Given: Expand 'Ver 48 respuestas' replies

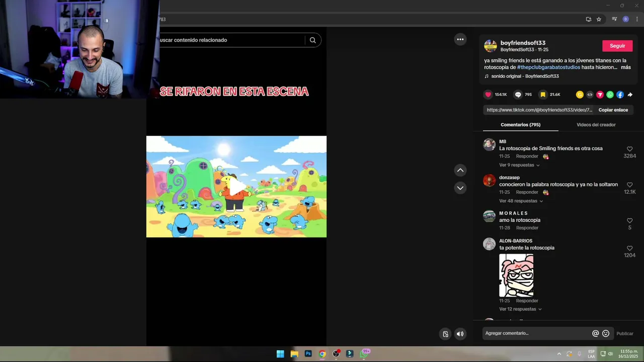Looking at the screenshot, I should coord(521,201).
